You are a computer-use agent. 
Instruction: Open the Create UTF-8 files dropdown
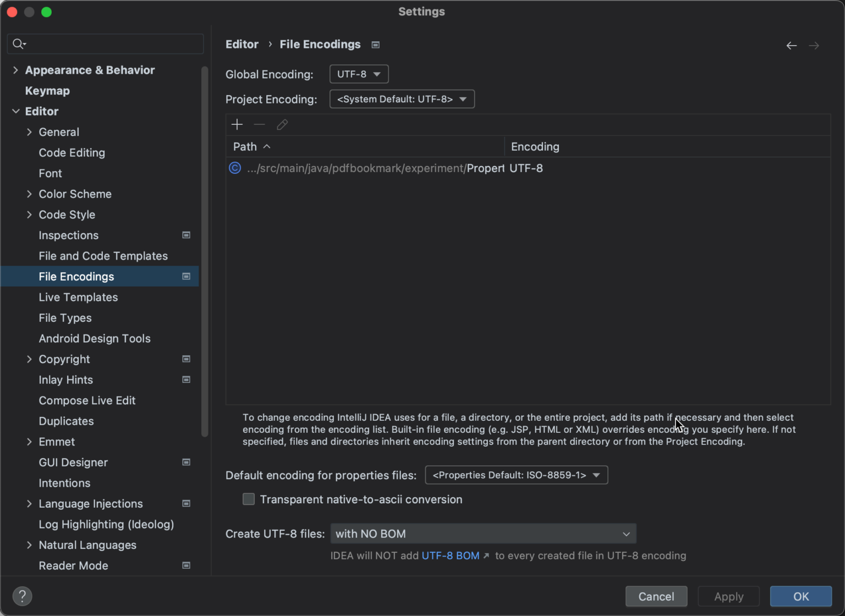483,533
